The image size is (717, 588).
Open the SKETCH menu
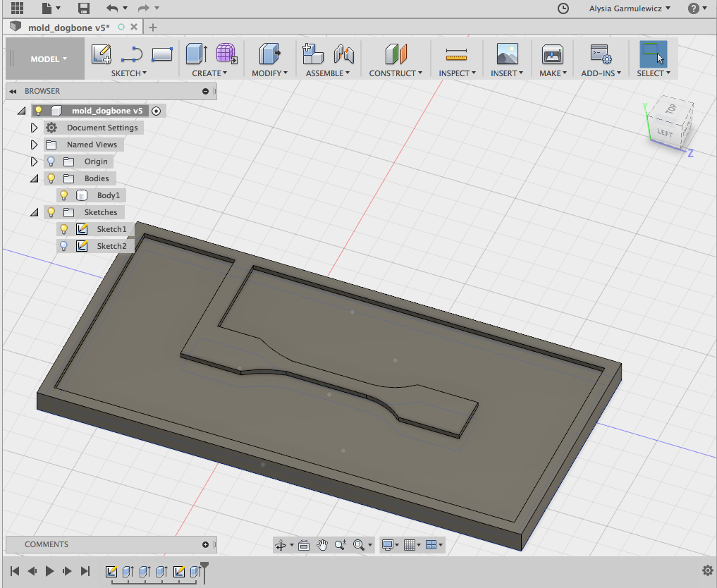coord(129,73)
